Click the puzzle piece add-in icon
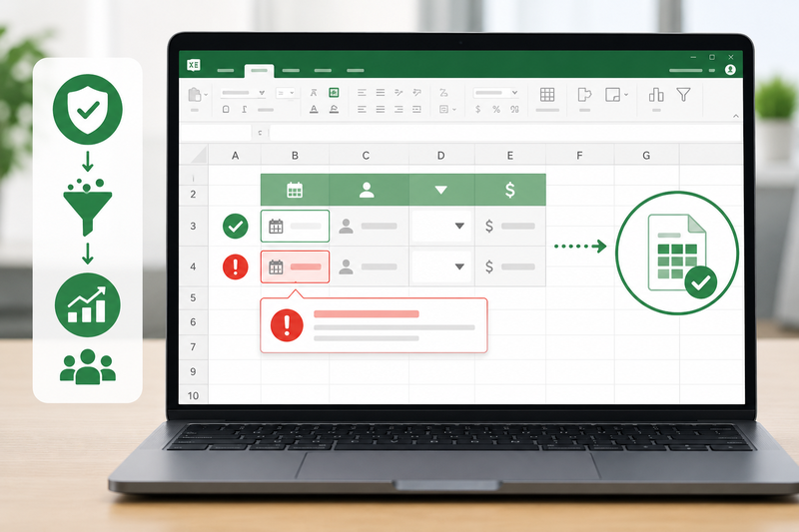This screenshot has height=532, width=799. pyautogui.click(x=584, y=95)
